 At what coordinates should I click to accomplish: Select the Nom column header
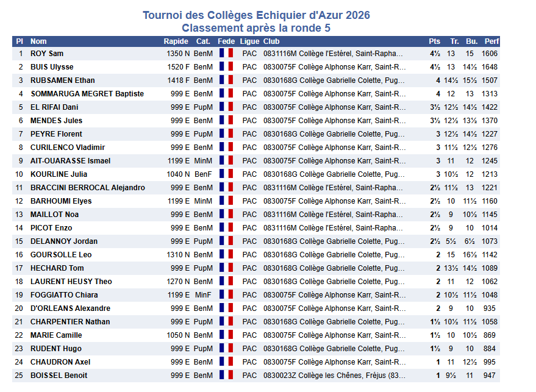[x=38, y=41]
